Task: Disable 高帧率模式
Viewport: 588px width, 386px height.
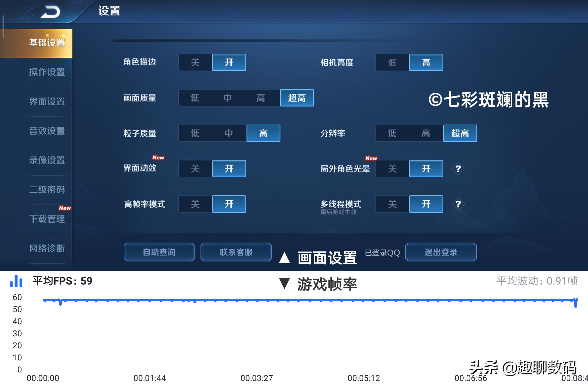Action: tap(195, 204)
